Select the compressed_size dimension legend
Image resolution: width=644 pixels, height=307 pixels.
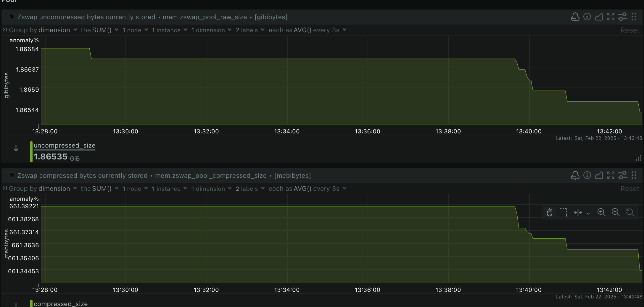61,304
